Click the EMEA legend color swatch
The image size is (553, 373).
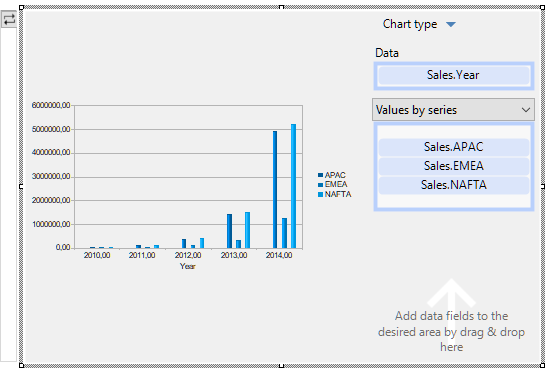tap(320, 184)
